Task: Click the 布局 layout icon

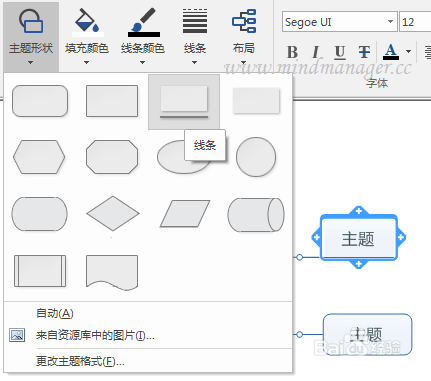Action: (244, 21)
